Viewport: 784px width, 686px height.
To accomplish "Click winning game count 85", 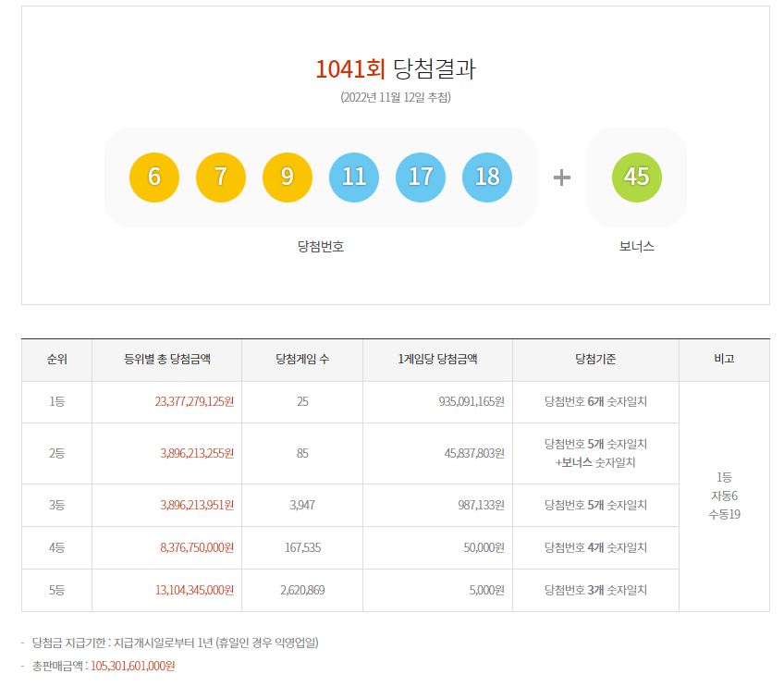I will 302,454.
